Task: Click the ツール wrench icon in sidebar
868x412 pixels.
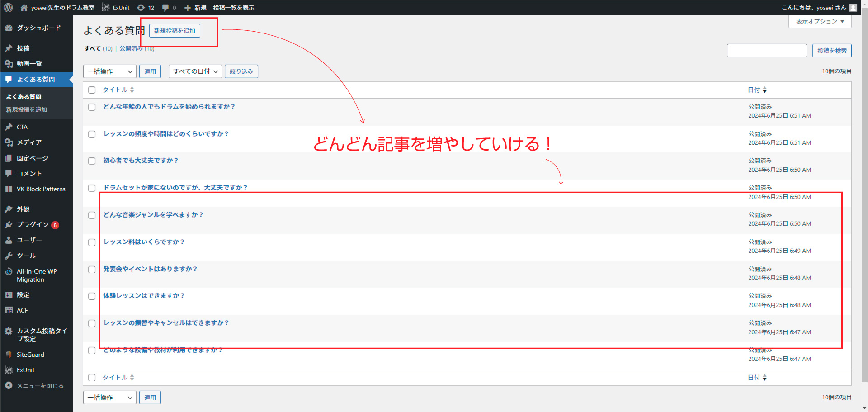Action: coord(9,256)
